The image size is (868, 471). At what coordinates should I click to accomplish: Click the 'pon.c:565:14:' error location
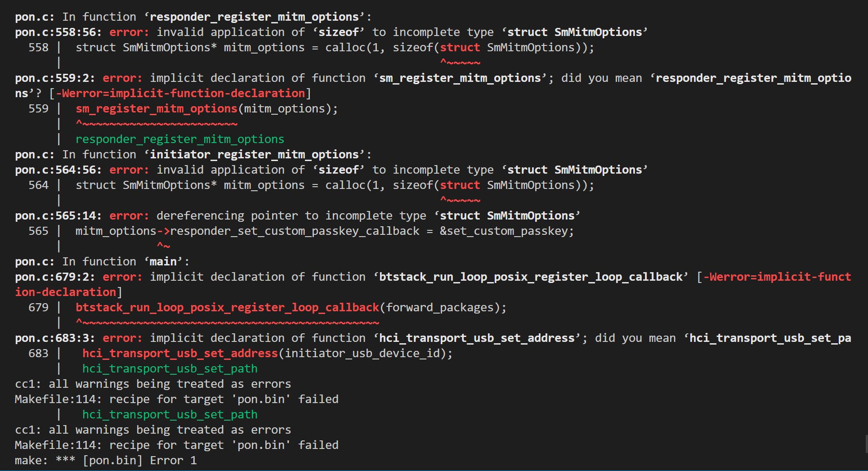(x=58, y=216)
